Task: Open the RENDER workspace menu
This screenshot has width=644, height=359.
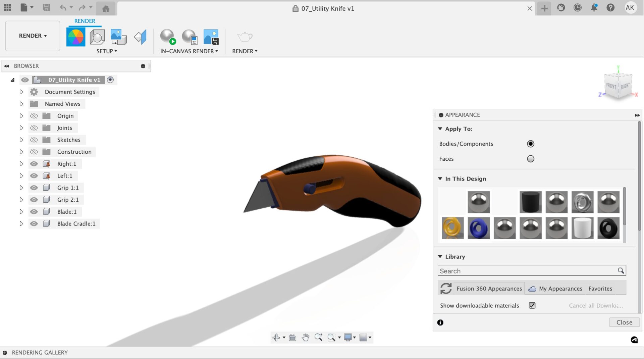Action: pyautogui.click(x=32, y=36)
